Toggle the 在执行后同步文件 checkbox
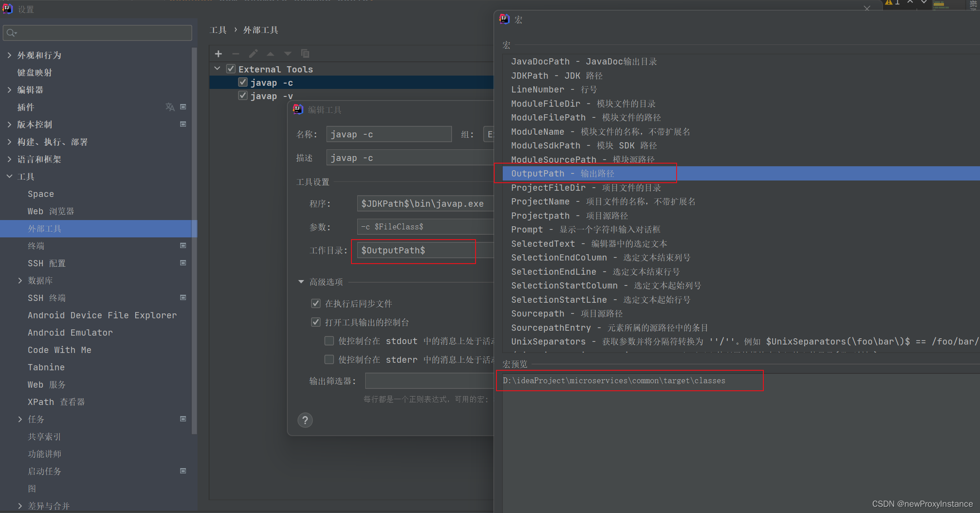 click(316, 304)
